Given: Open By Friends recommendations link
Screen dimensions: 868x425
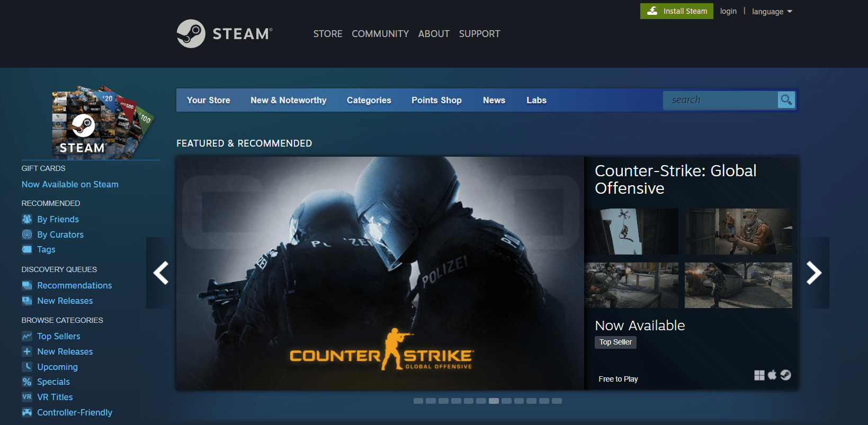Looking at the screenshot, I should coord(58,219).
